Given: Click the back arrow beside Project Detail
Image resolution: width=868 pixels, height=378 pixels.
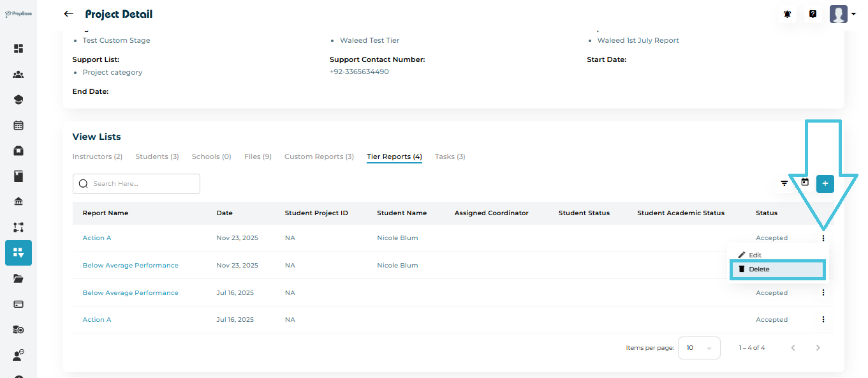Looking at the screenshot, I should [x=68, y=14].
